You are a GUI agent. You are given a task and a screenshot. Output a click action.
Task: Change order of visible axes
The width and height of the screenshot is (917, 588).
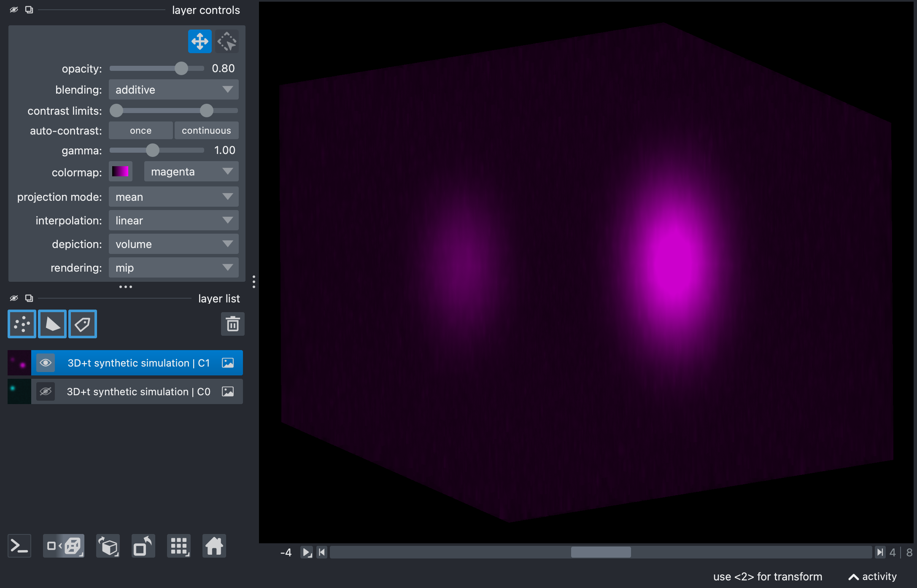(x=108, y=546)
